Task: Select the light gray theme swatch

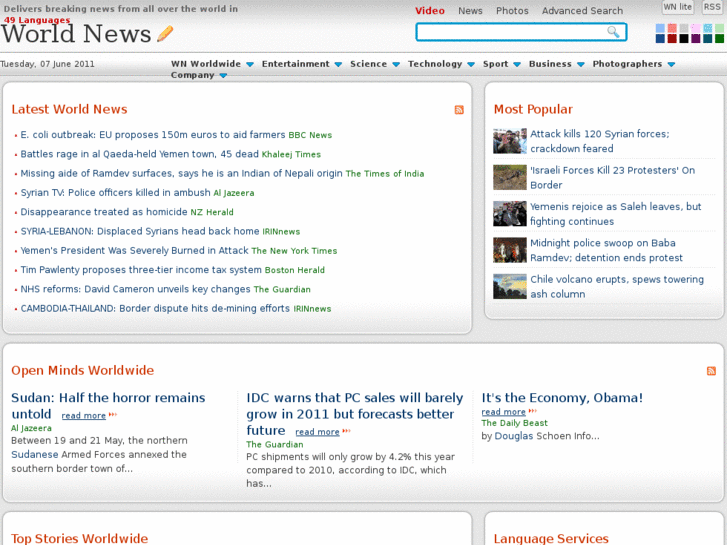Action: (684, 28)
